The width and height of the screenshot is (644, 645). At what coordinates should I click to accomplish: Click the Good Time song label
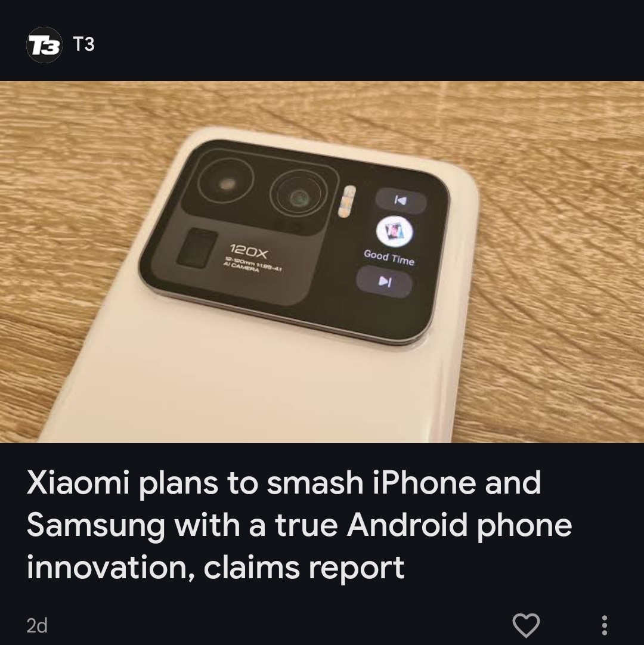(x=389, y=258)
